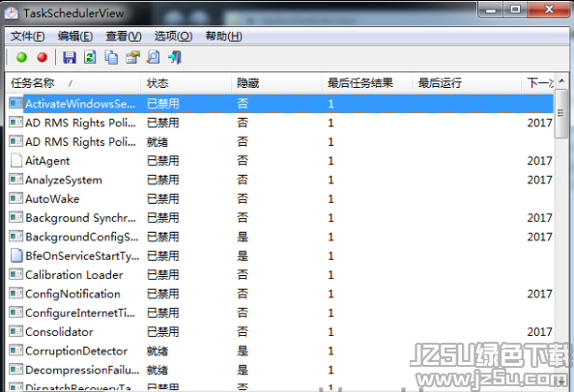Select the Consolidator task name
This screenshot has width=574, height=392.
coord(59,332)
